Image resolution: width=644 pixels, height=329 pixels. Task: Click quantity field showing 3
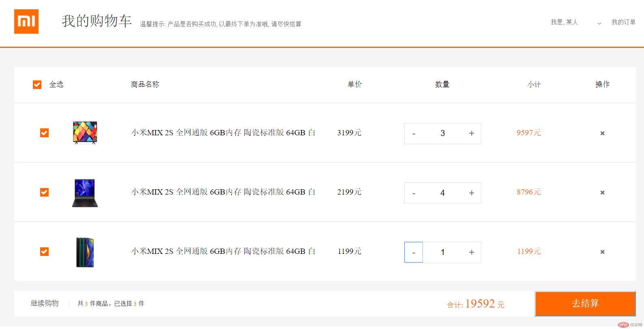coord(443,133)
